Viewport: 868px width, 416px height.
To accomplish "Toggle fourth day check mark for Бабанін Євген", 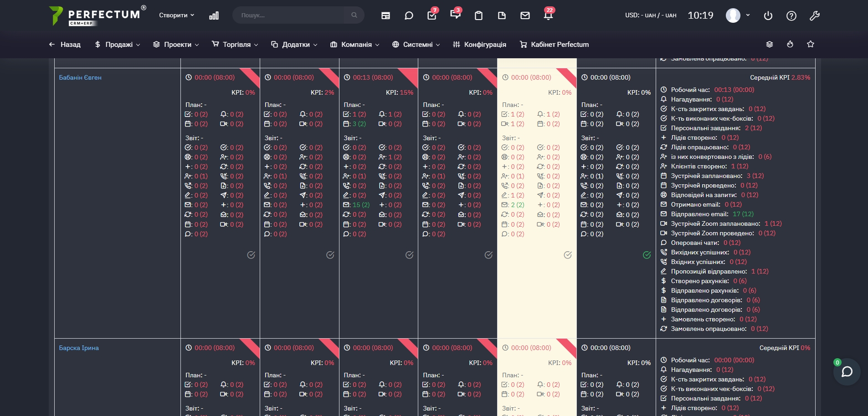I will [x=488, y=255].
